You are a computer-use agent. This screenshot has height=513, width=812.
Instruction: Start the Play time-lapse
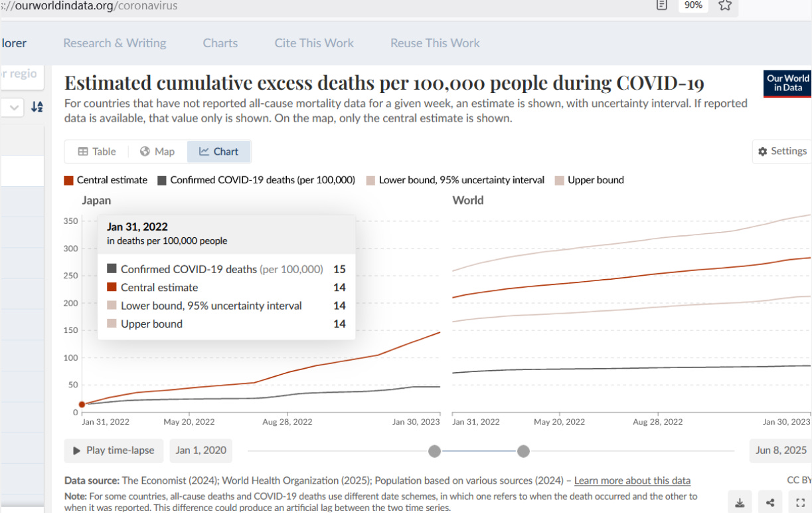click(x=113, y=451)
